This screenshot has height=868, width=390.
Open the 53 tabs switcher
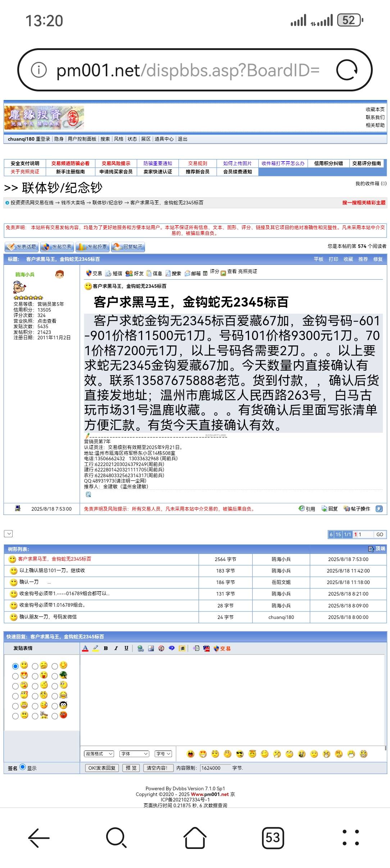[273, 837]
